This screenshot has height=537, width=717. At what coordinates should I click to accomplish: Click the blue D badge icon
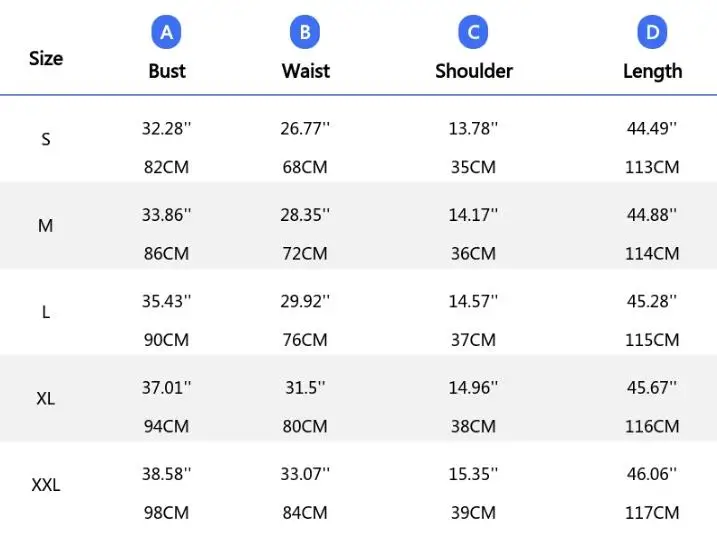point(652,33)
